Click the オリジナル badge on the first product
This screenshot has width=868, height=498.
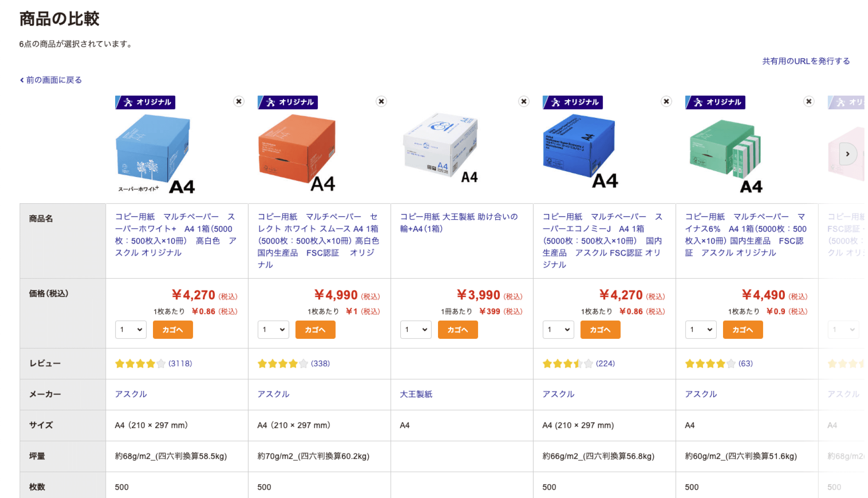point(145,102)
